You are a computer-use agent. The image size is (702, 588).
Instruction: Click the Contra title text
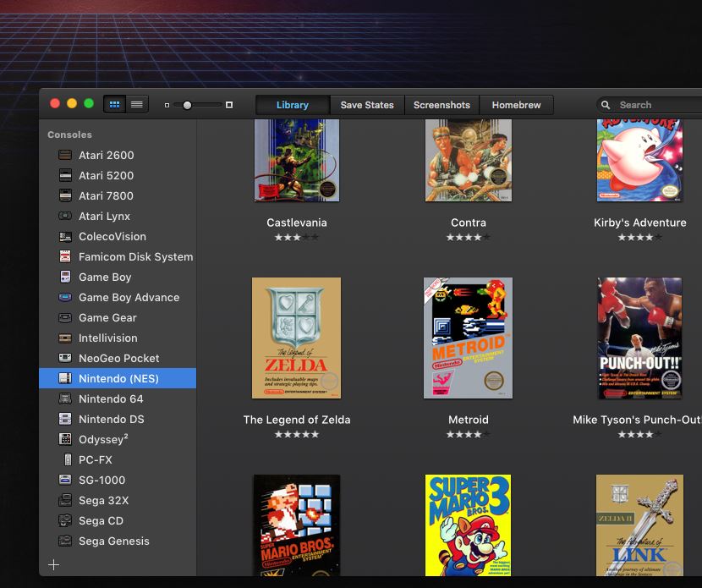click(x=469, y=223)
